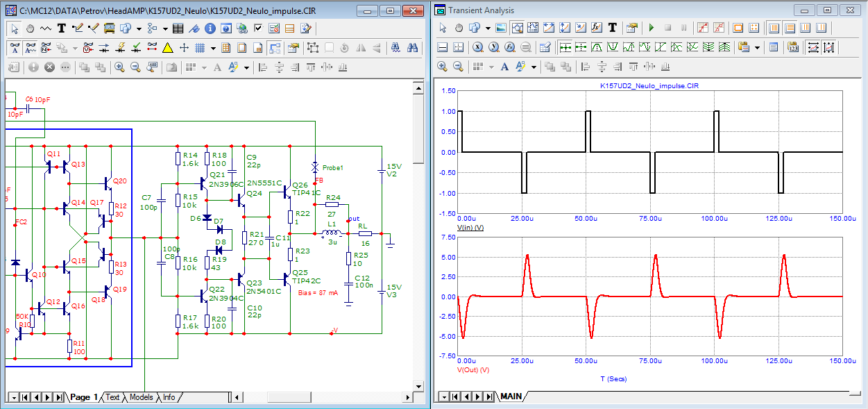Open the page list dropdown at schematic bottom-left
This screenshot has width=868, height=409.
click(x=13, y=397)
